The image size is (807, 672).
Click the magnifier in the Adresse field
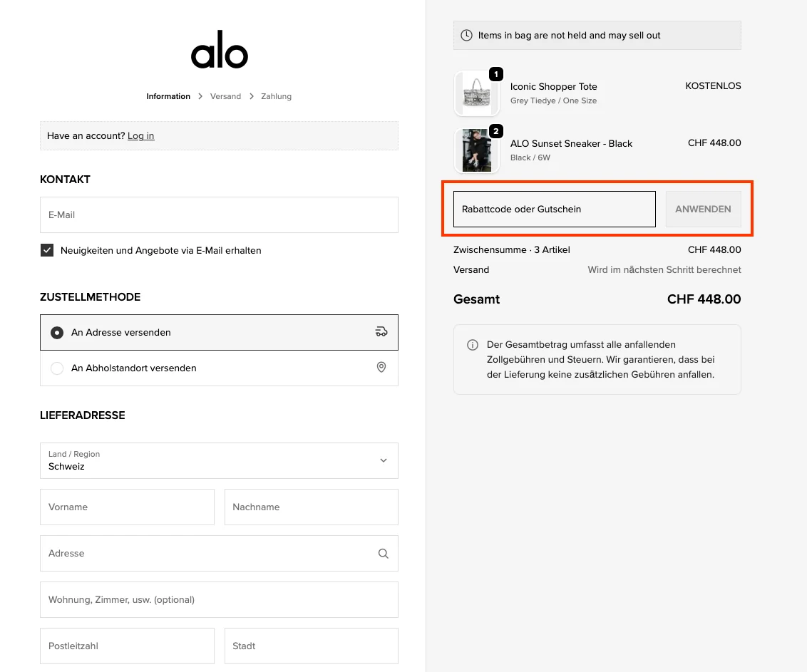coord(383,553)
